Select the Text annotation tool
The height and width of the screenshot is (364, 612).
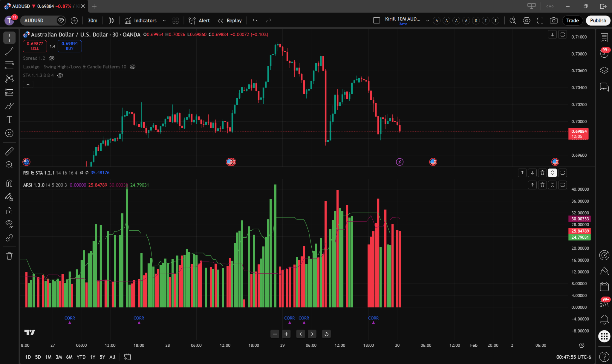coord(9,120)
